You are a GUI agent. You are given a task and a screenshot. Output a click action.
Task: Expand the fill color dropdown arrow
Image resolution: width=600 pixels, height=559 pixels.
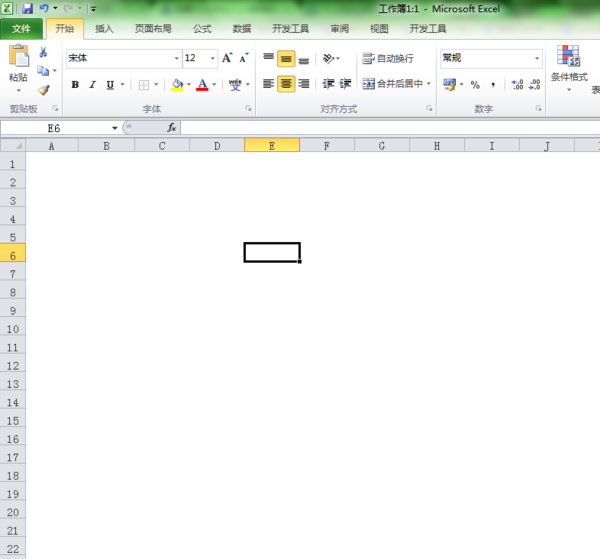tap(189, 85)
